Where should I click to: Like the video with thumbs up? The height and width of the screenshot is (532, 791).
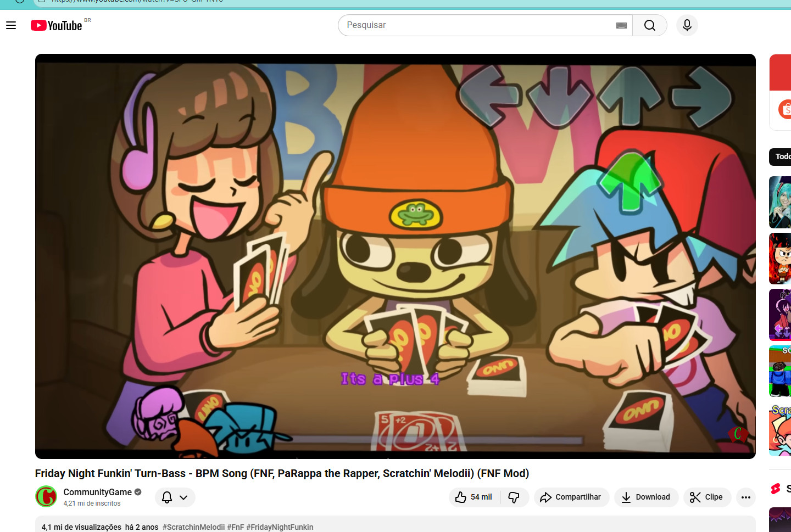[474, 497]
